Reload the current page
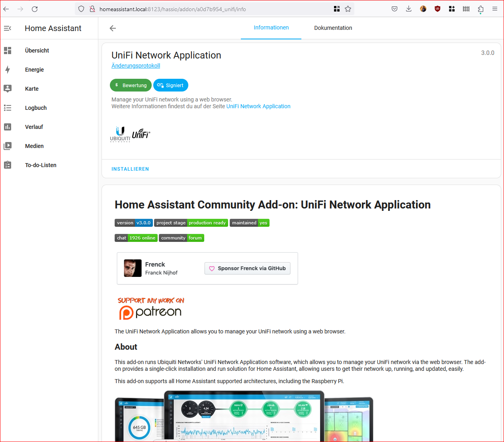The image size is (504, 442). (35, 9)
